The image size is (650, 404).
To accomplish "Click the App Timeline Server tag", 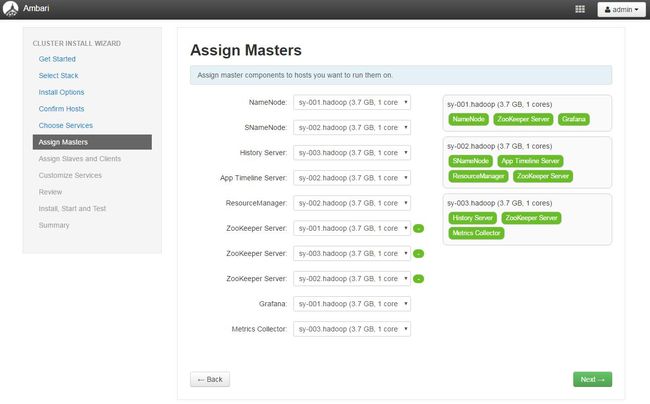I will pyautogui.click(x=530, y=161).
